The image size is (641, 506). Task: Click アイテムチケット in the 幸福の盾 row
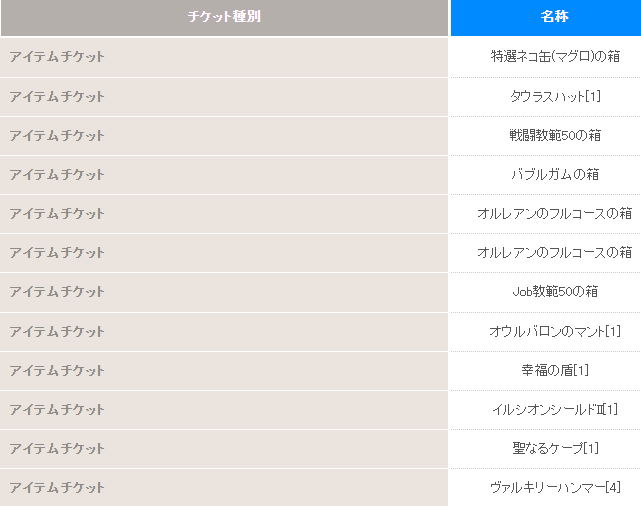pyautogui.click(x=57, y=370)
